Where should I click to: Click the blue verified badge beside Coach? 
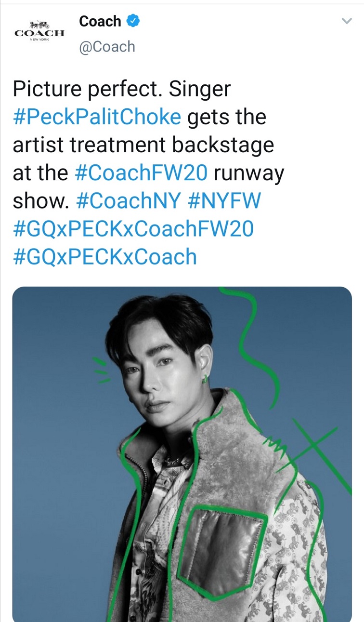click(x=133, y=21)
